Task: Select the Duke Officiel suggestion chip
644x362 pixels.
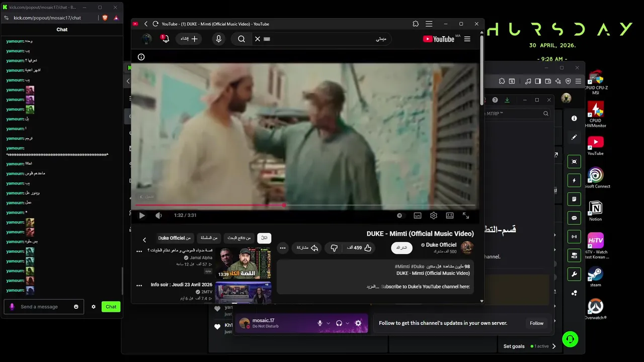Action: point(175,238)
